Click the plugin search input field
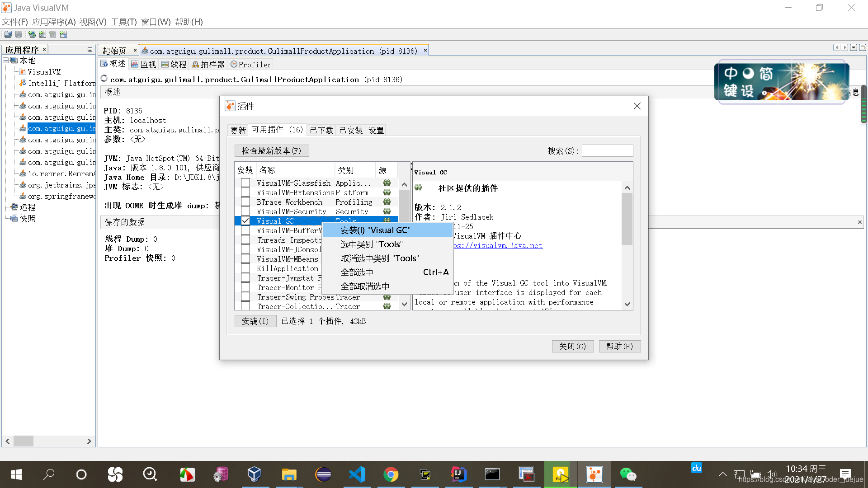The width and height of the screenshot is (868, 488). click(607, 151)
